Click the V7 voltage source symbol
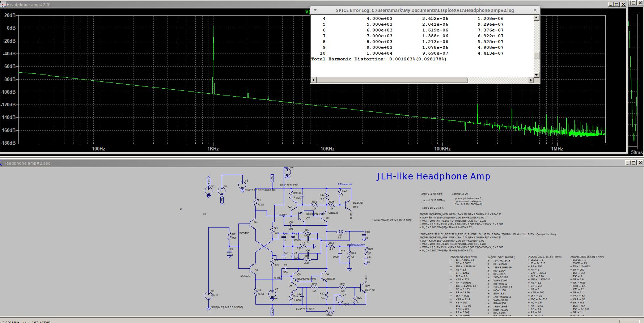644x323 pixels. tap(339, 299)
